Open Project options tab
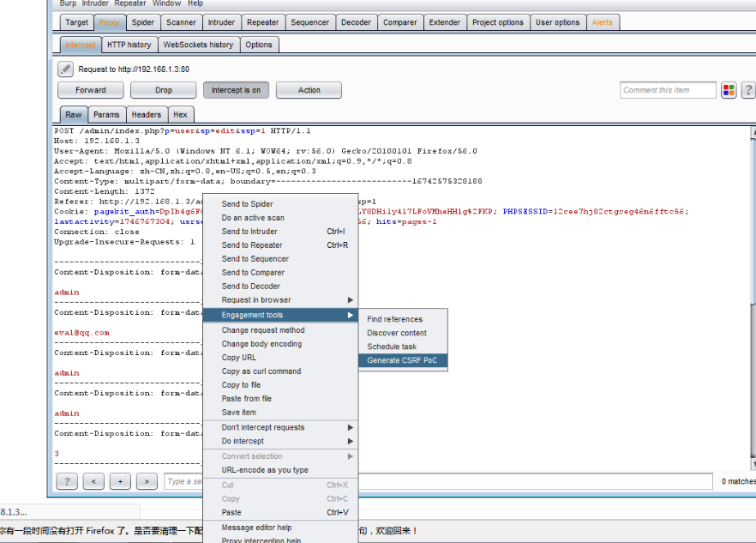 pyautogui.click(x=498, y=22)
